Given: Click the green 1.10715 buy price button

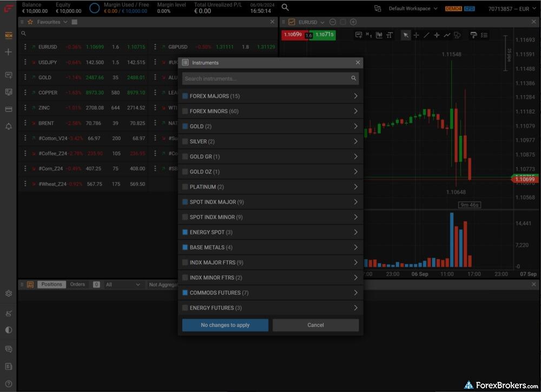Looking at the screenshot, I should coord(325,35).
